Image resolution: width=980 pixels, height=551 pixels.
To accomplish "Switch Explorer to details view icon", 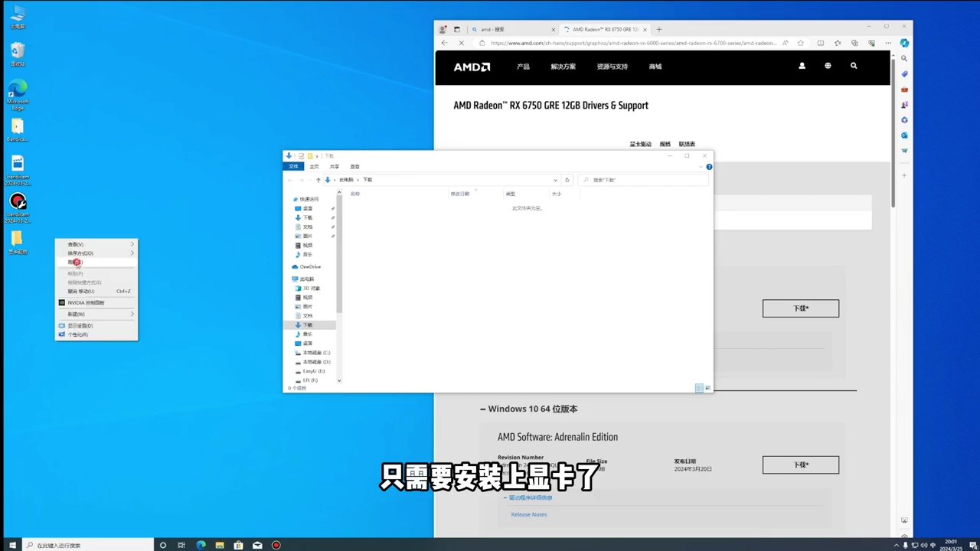I will point(699,388).
